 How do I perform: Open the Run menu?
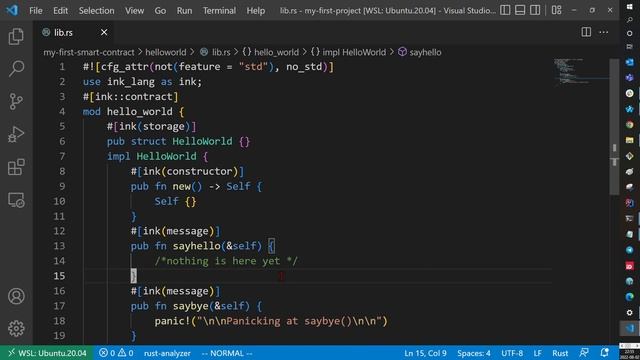[184, 11]
